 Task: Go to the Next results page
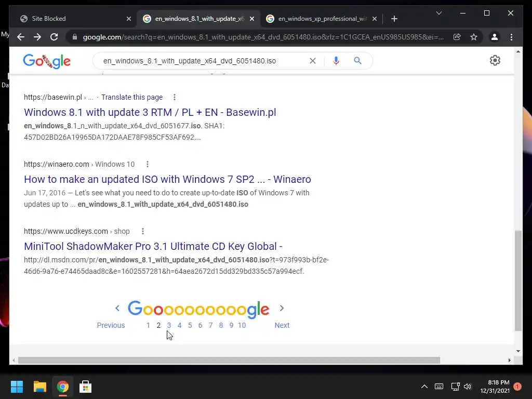[282, 325]
